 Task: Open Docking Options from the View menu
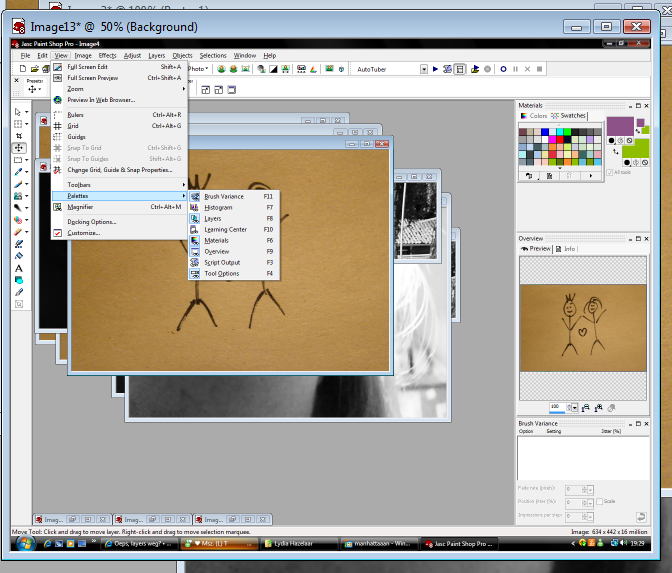pos(92,222)
